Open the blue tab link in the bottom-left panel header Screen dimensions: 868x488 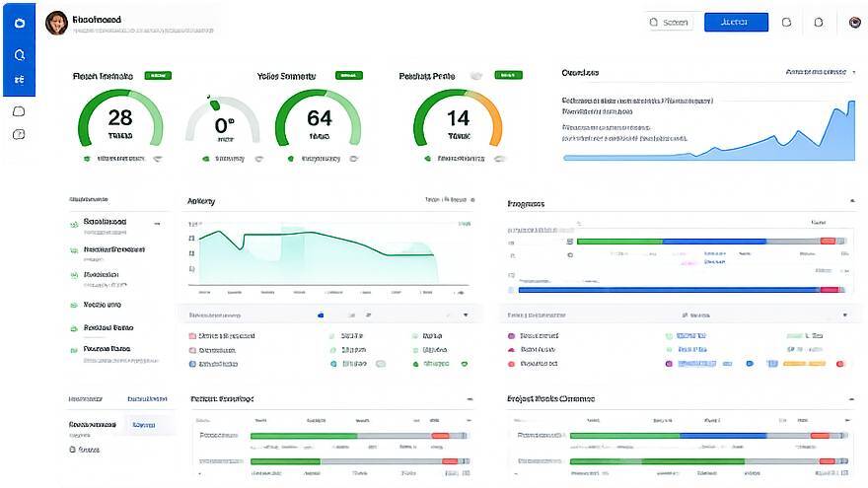pyautogui.click(x=147, y=399)
